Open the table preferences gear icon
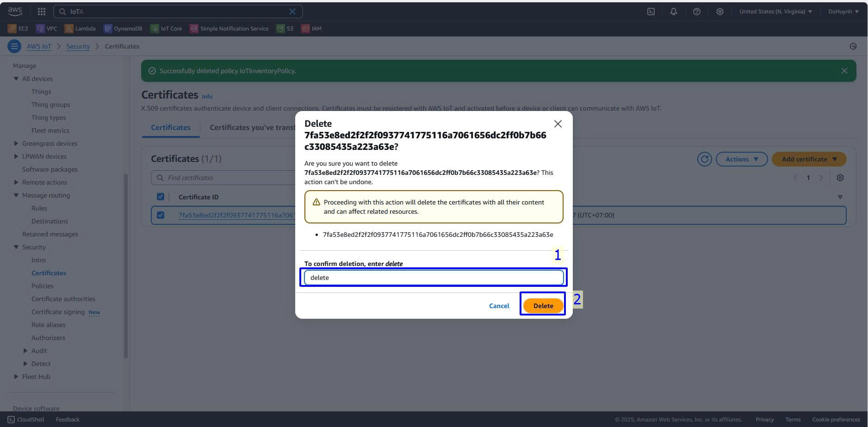 tap(840, 178)
